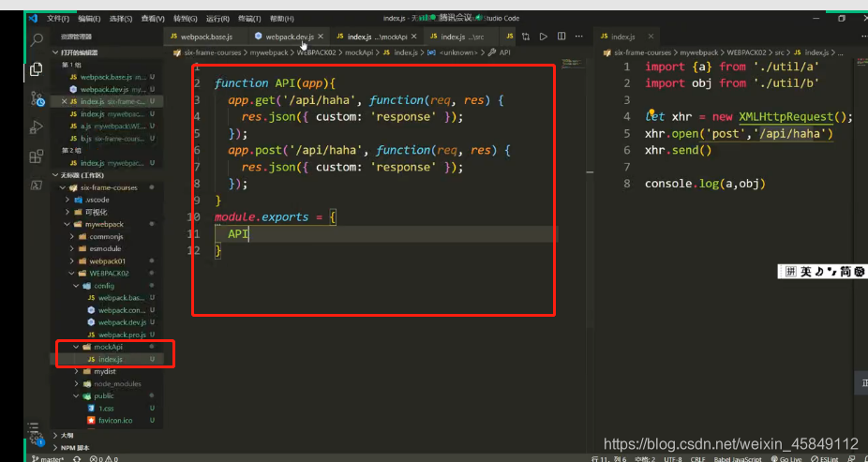Viewport: 868px width, 462px height.
Task: Open the editor more actions (…) menu
Action: (579, 37)
